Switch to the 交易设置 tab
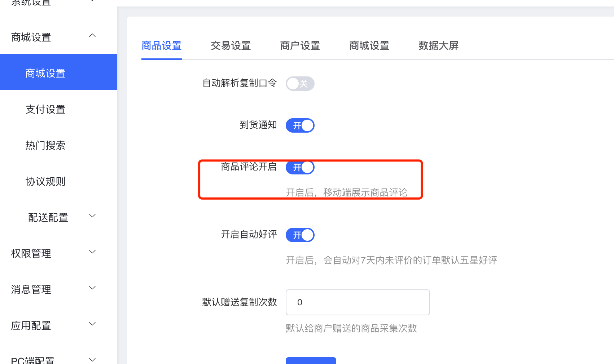 (231, 46)
